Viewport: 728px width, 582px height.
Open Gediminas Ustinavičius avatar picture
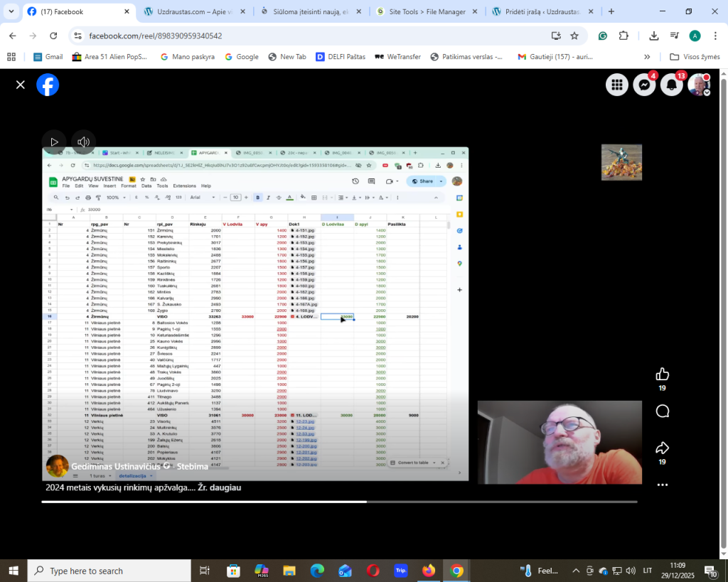point(57,466)
